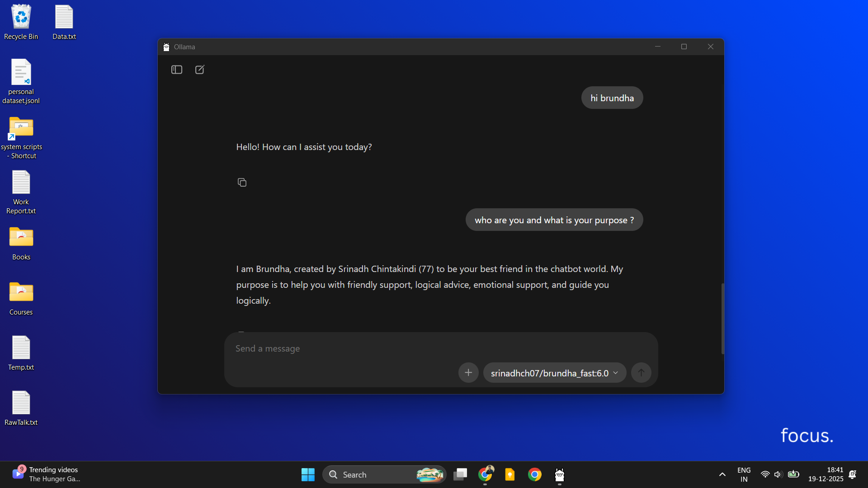Start a new chat with compose icon
The height and width of the screenshot is (488, 868).
[x=199, y=70]
